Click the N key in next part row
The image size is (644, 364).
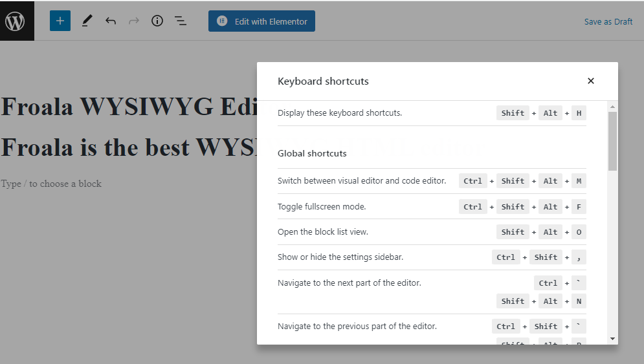[579, 301]
